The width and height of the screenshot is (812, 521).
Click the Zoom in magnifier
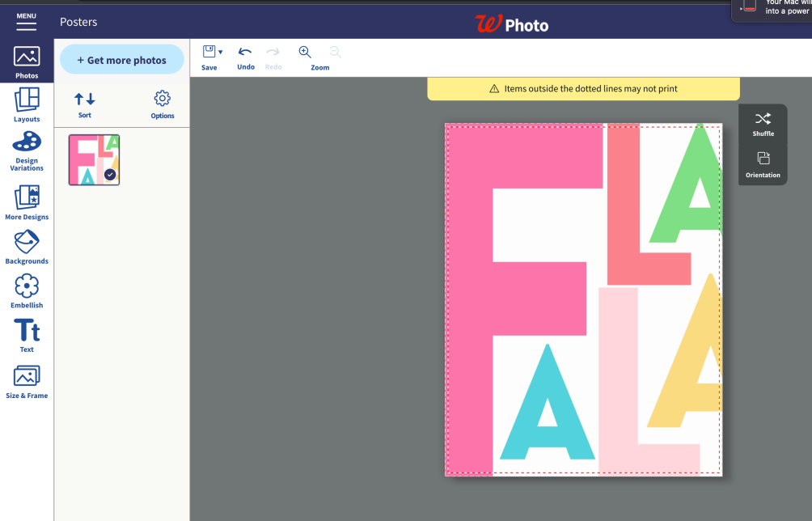point(305,52)
